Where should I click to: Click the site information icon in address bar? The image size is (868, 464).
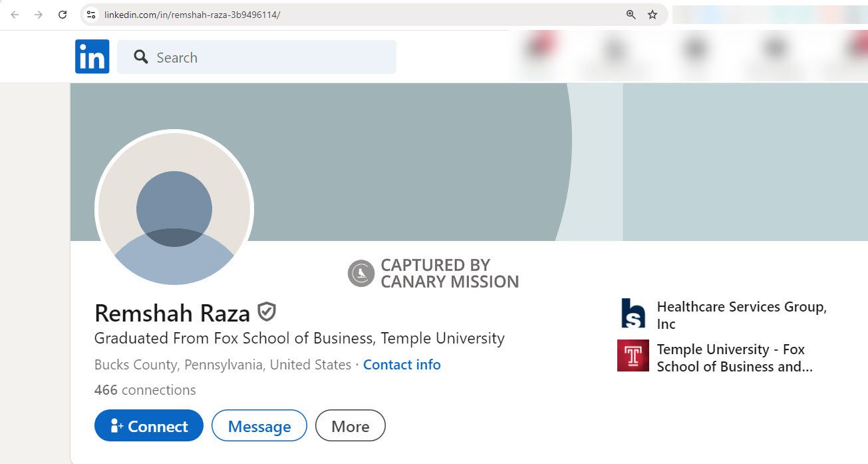click(90, 13)
